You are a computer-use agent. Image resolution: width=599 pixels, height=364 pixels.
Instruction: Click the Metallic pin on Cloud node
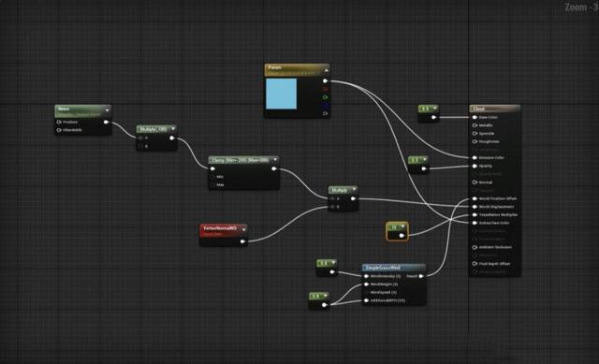475,125
